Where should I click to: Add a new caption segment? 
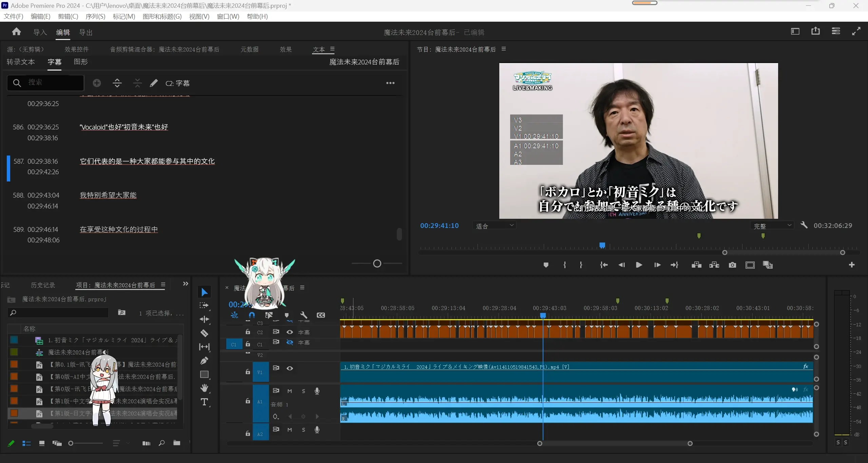click(x=97, y=83)
